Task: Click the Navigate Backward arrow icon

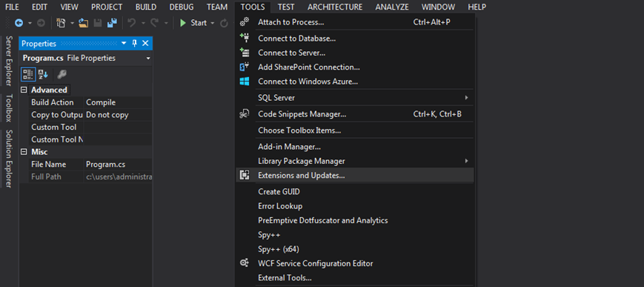Action: point(19,23)
